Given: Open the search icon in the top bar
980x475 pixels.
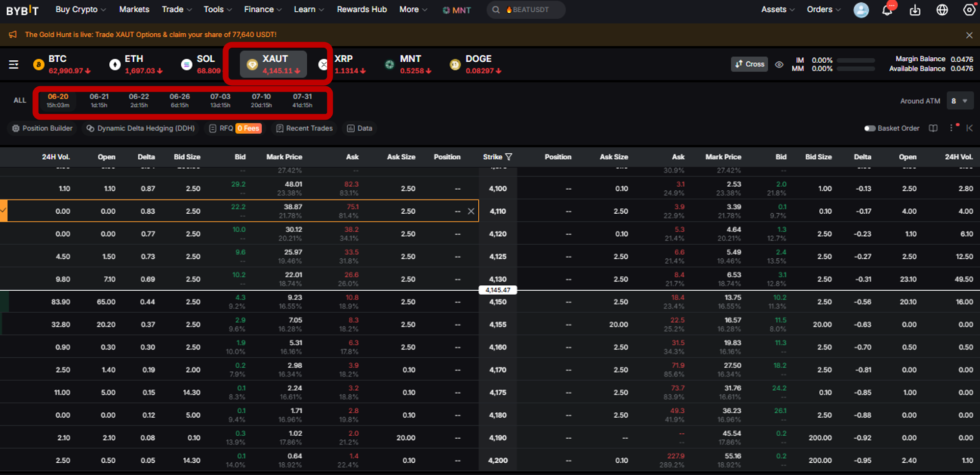Looking at the screenshot, I should 496,10.
